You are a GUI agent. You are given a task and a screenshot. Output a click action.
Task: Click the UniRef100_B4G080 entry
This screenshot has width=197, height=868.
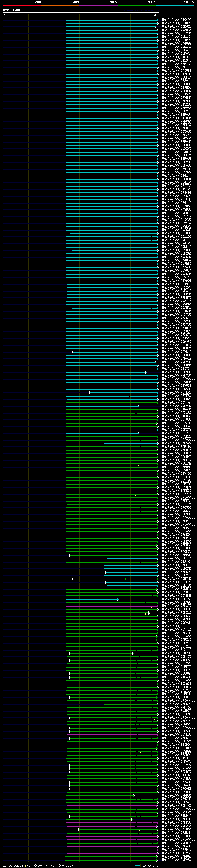tap(177, 410)
